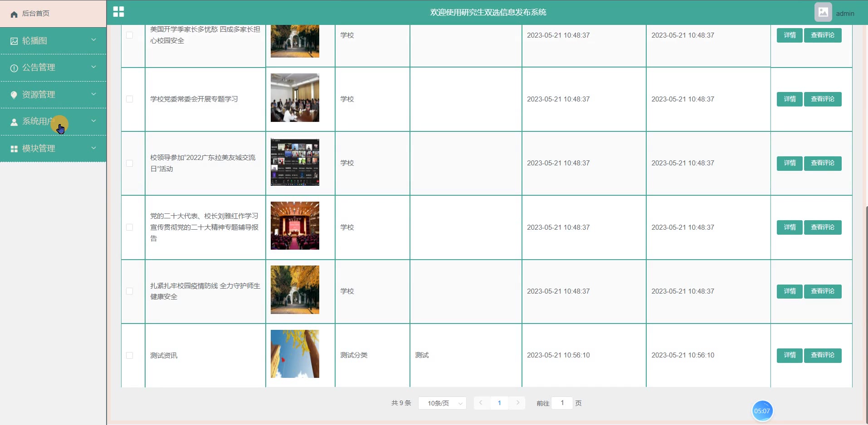868x425 pixels.
Task: Click the page jump number field
Action: (x=562, y=403)
